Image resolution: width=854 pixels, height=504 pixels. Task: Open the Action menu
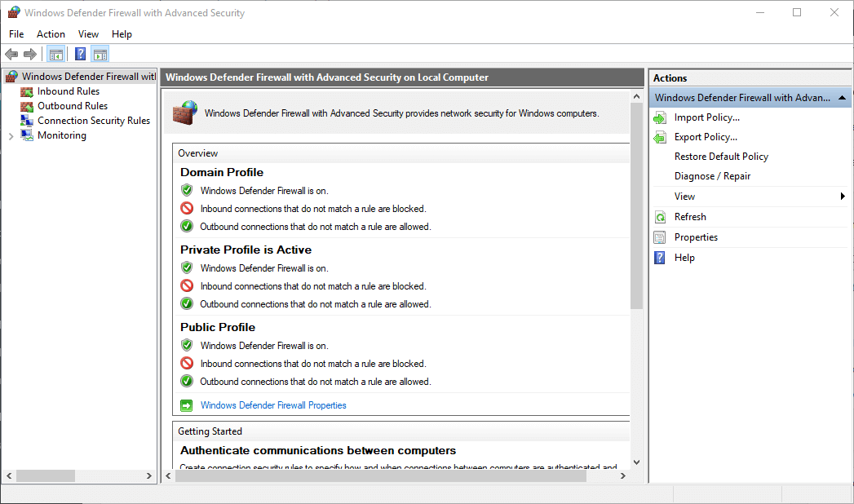click(51, 34)
